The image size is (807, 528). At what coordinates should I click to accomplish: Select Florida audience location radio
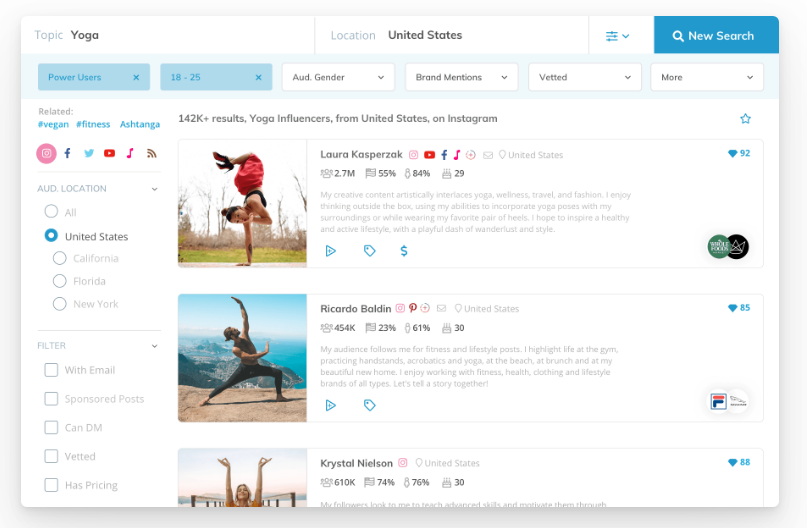click(60, 281)
